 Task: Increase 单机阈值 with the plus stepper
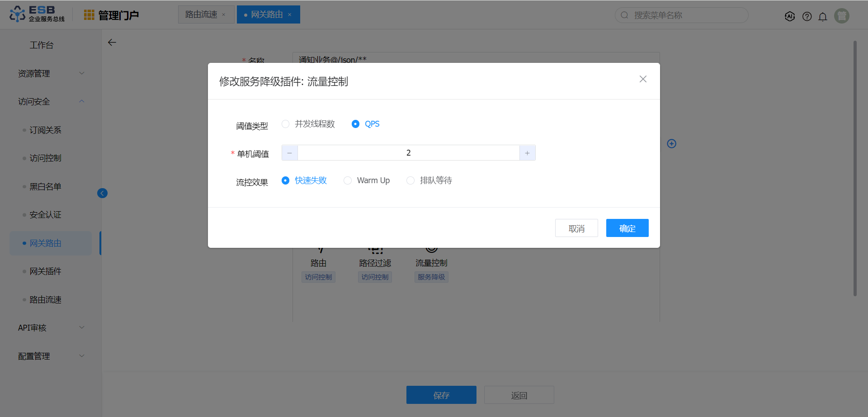527,153
